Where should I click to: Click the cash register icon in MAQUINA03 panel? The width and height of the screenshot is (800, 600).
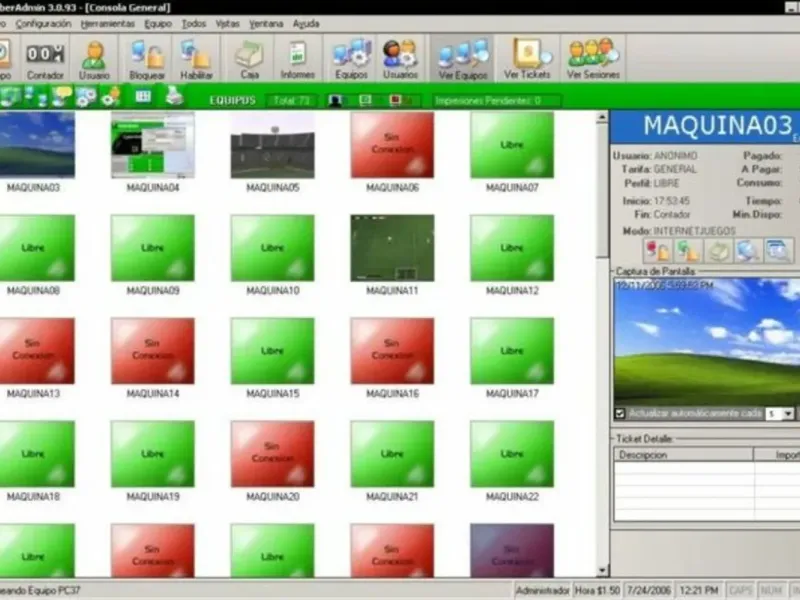pyautogui.click(x=716, y=251)
